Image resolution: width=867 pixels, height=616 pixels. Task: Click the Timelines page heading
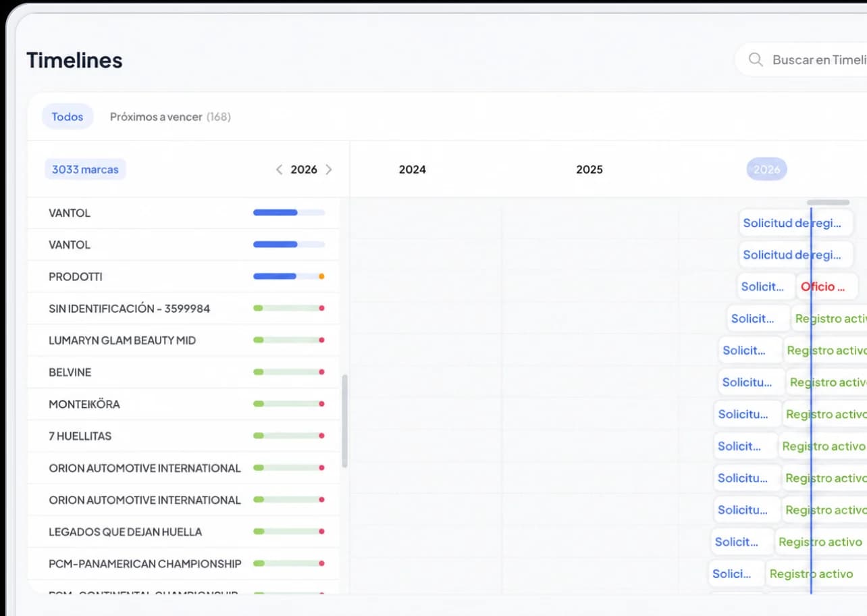click(x=74, y=60)
